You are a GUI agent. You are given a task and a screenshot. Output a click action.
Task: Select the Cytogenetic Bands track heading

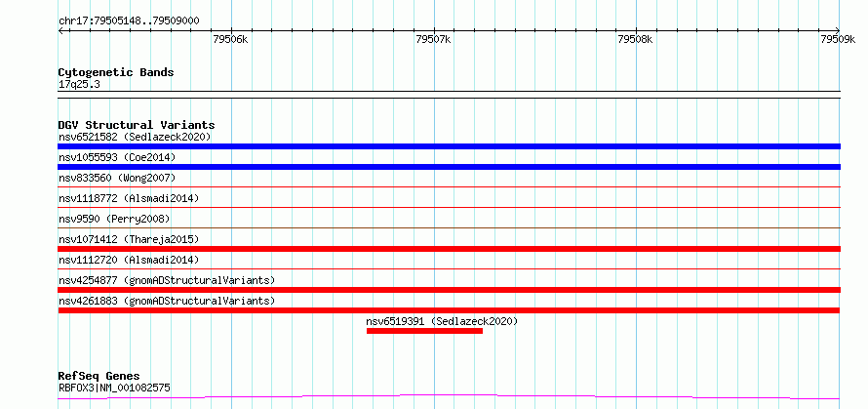click(116, 72)
